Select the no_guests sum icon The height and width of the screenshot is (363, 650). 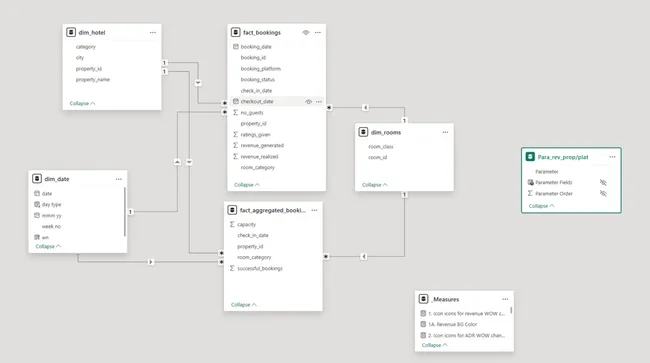235,112
